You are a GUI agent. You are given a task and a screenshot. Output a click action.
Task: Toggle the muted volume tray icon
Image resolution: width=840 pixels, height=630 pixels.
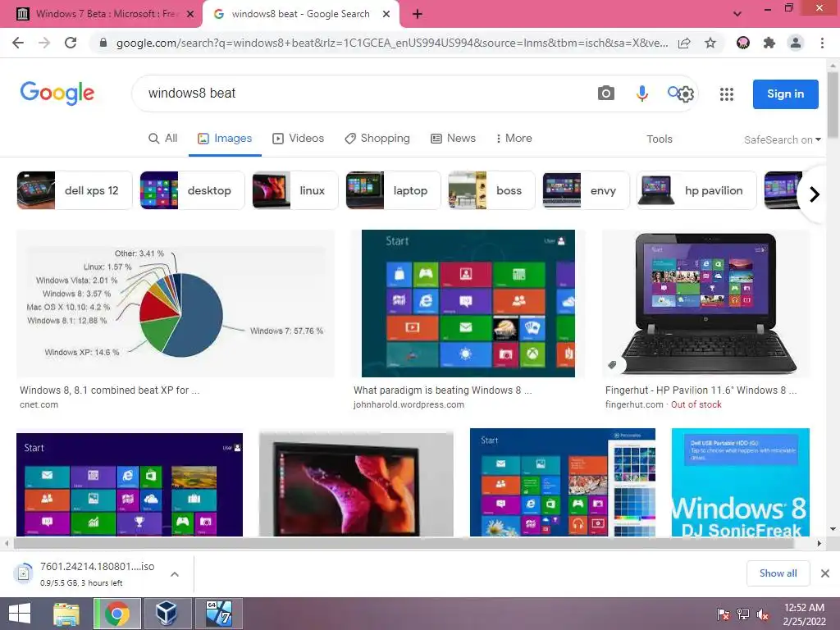(763, 614)
